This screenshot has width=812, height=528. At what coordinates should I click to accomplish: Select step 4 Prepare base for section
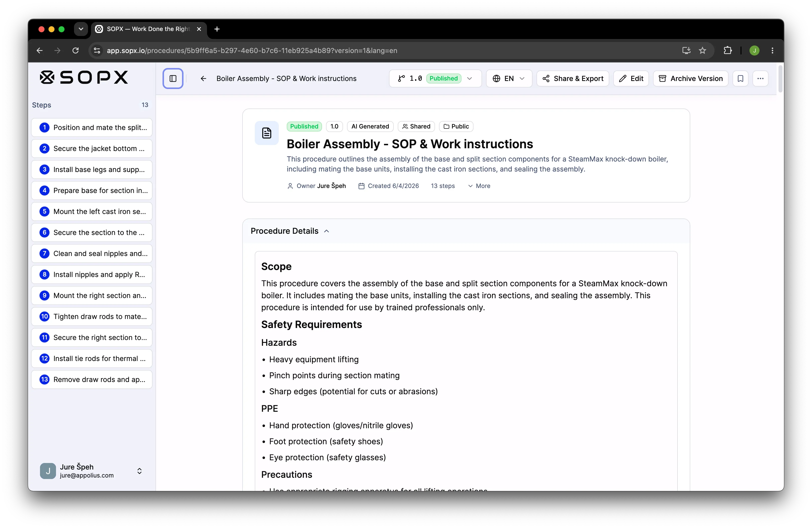pyautogui.click(x=92, y=190)
